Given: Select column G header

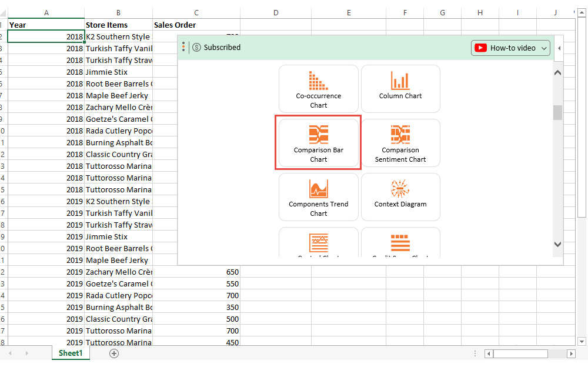Looking at the screenshot, I should 443,13.
